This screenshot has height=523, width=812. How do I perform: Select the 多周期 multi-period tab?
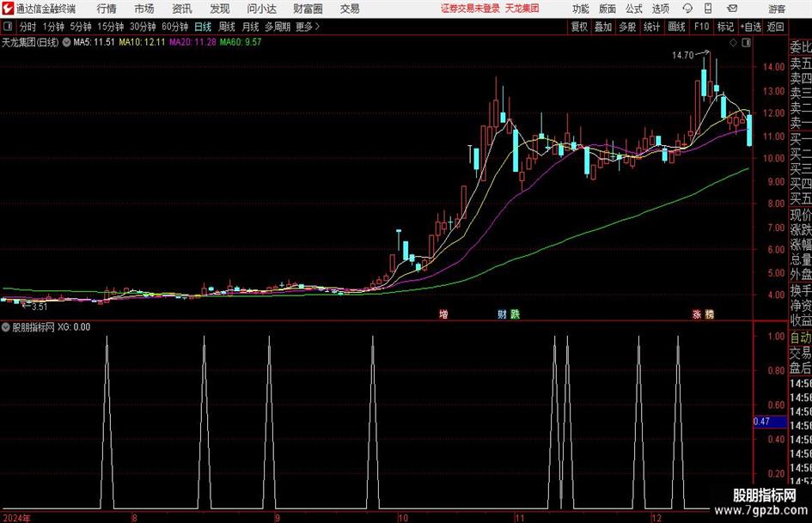tap(278, 27)
